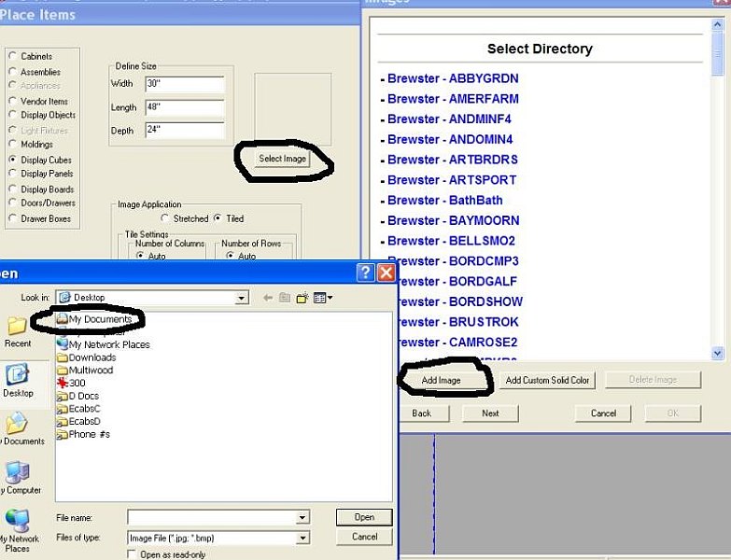Select Display Panels radio button
Screen dimensions: 731x560
(x=13, y=174)
